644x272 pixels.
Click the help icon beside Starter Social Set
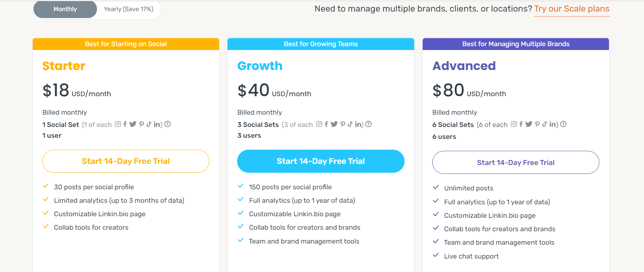[167, 124]
